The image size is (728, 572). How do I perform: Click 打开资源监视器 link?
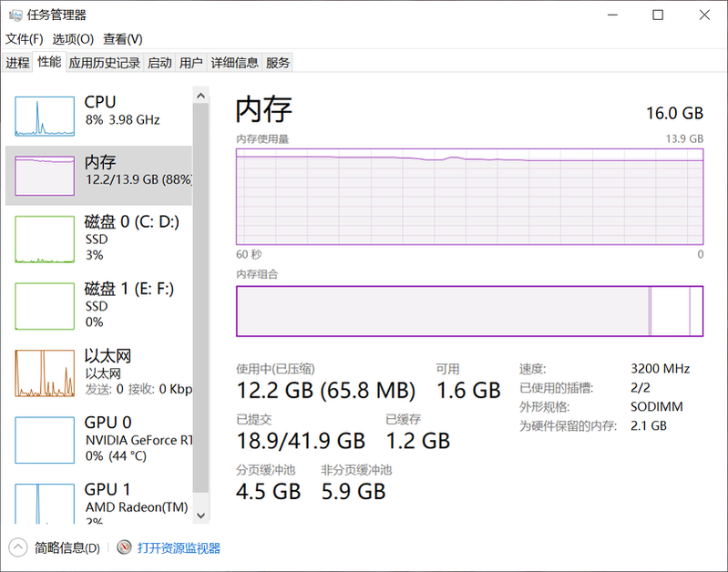(x=179, y=547)
